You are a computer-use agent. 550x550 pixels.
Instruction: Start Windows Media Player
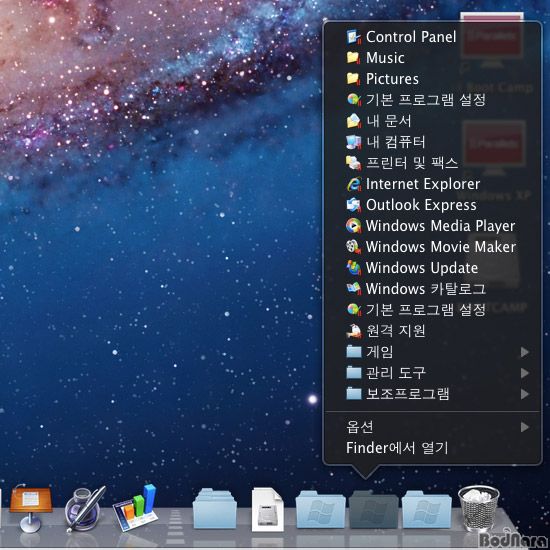(432, 226)
